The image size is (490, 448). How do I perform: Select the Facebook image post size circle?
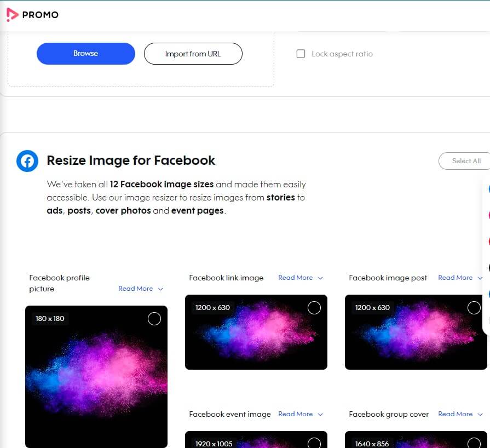474,308
